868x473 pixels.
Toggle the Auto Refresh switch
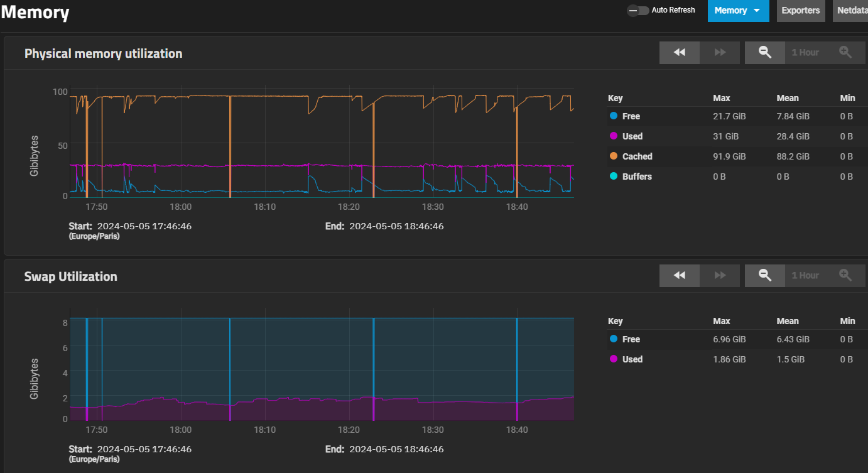637,10
